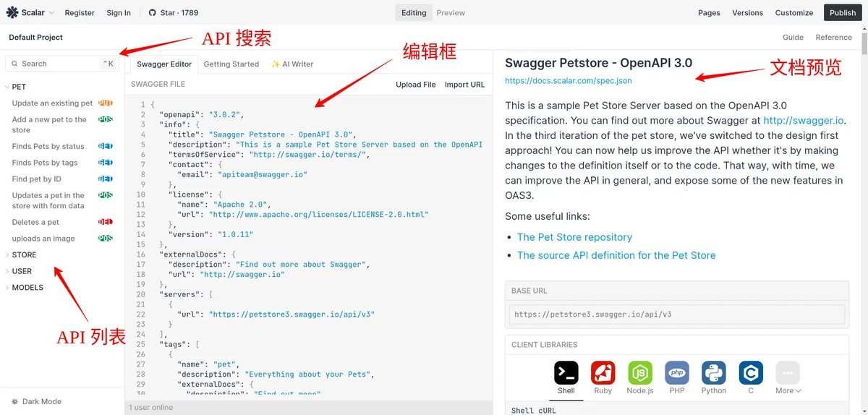
Task: Switch to Preview mode
Action: tap(451, 12)
